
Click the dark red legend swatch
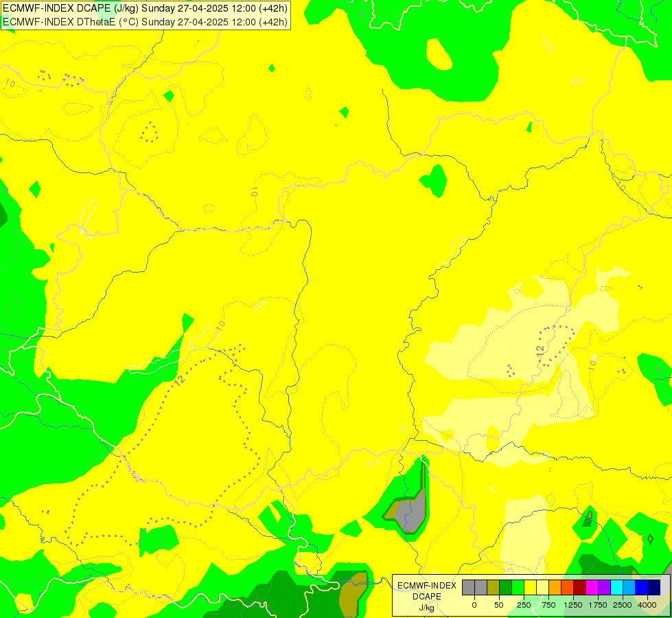pos(580,588)
